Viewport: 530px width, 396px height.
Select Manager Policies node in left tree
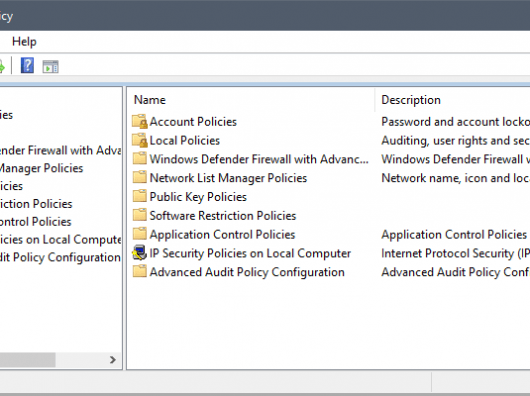click(41, 168)
